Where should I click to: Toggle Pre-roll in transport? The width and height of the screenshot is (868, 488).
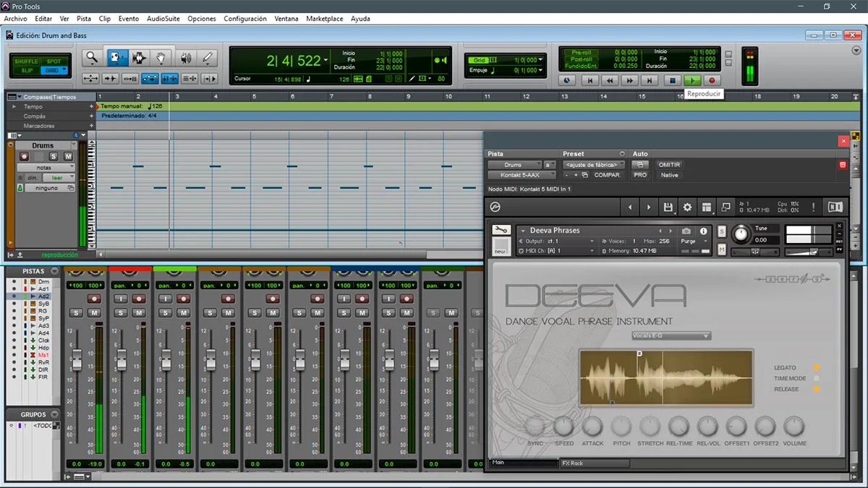point(582,52)
